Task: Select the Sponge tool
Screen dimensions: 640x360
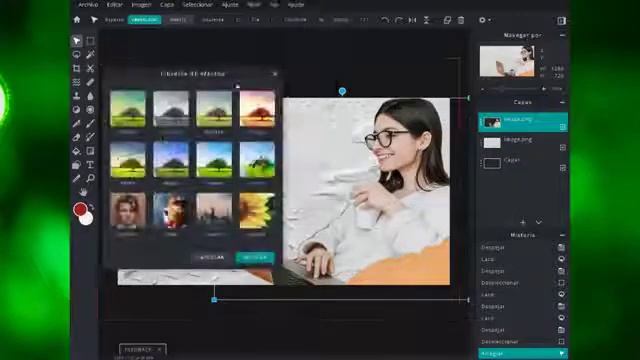Action: point(90,109)
